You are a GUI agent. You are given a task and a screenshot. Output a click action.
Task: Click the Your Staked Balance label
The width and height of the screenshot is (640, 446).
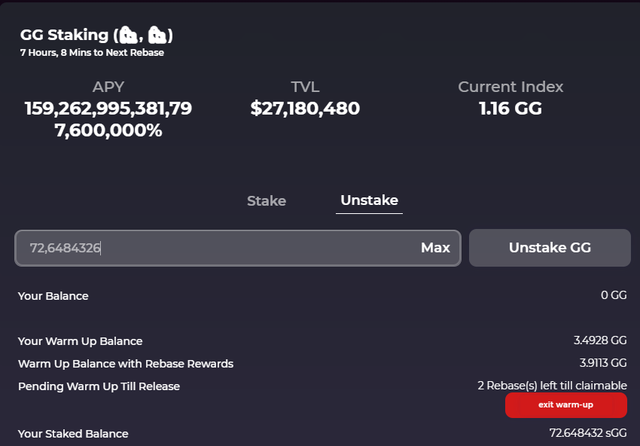[x=73, y=434]
